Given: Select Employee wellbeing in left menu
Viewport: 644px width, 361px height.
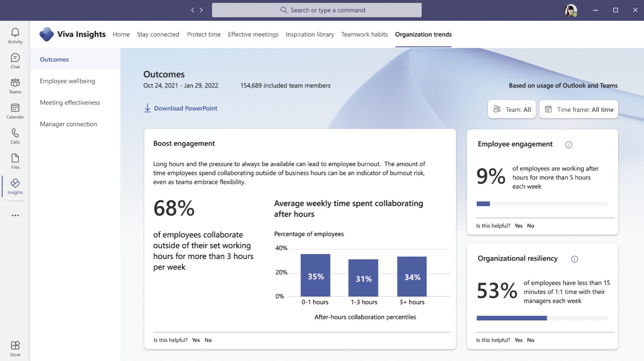Looking at the screenshot, I should (68, 81).
